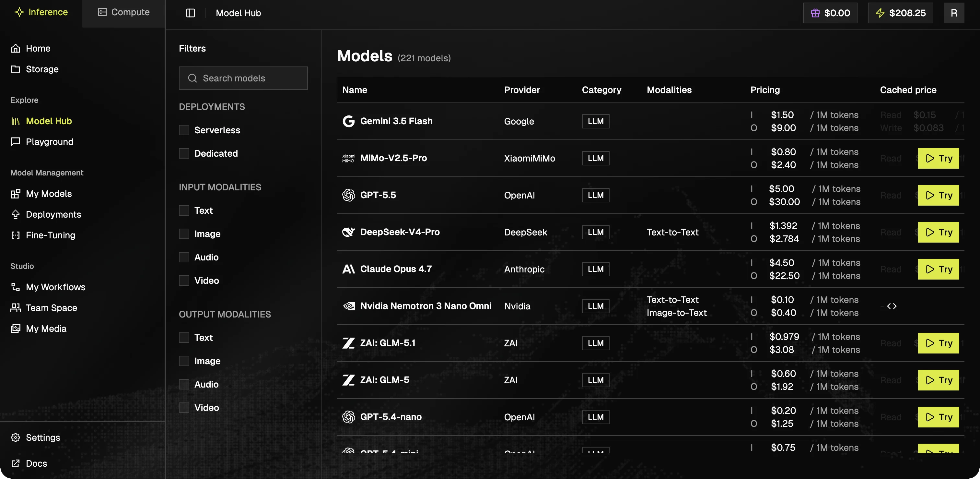
Task: Try the ZAI: GLM-5 model
Action: coord(938,380)
